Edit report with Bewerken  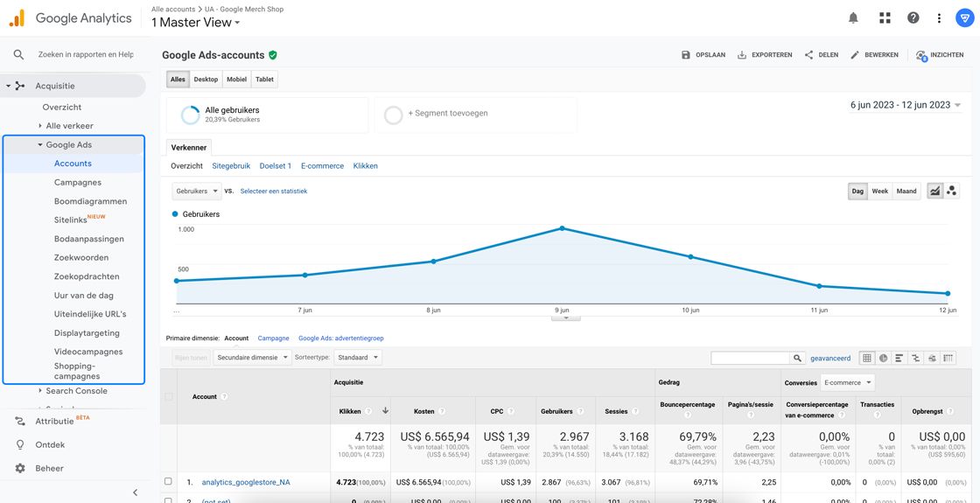point(874,55)
